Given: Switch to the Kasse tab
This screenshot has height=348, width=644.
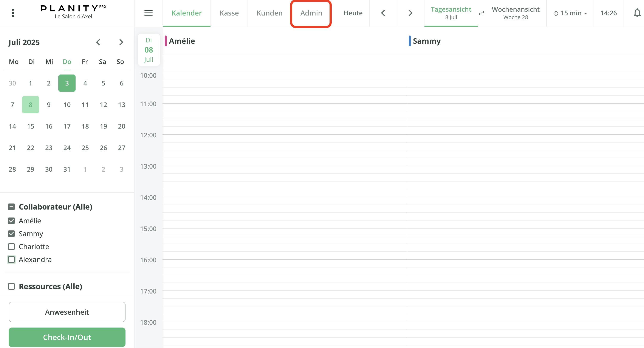Looking at the screenshot, I should [229, 13].
